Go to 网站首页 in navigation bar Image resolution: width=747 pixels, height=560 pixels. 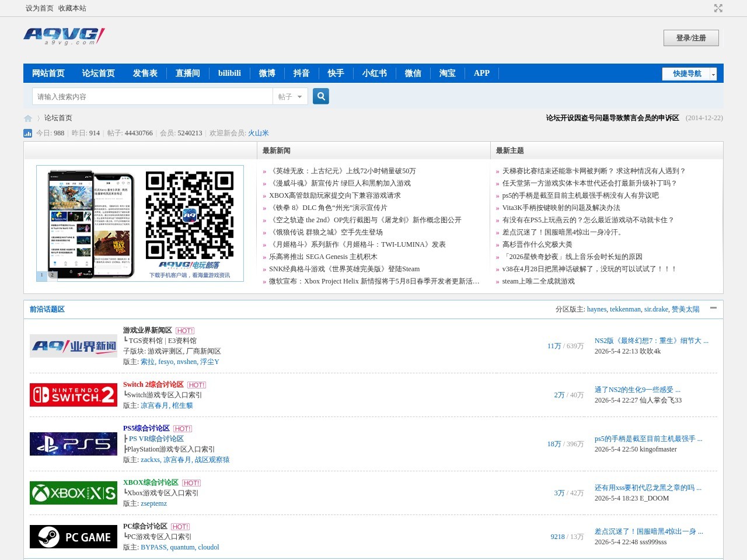pyautogui.click(x=48, y=73)
